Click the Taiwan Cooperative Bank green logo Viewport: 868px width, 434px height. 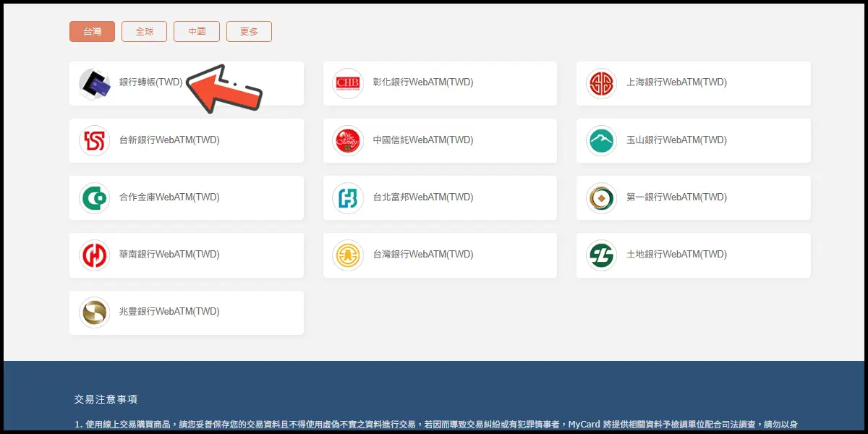pyautogui.click(x=94, y=197)
